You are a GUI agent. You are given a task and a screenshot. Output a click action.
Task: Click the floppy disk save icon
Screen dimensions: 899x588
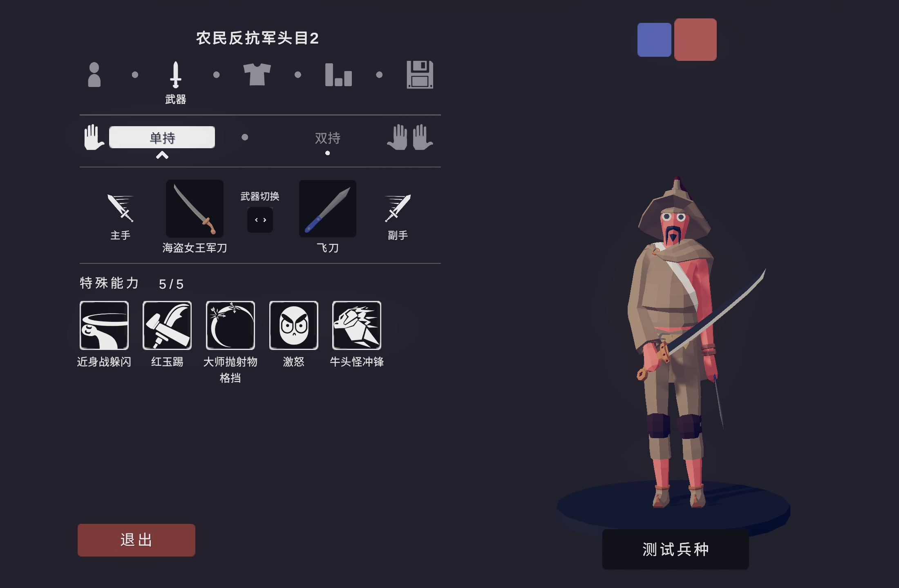pos(420,74)
